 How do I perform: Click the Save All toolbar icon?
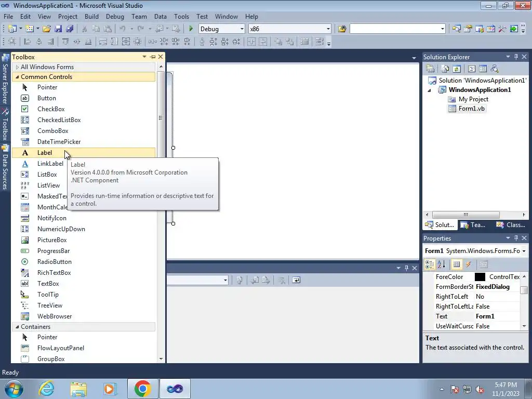coord(70,29)
